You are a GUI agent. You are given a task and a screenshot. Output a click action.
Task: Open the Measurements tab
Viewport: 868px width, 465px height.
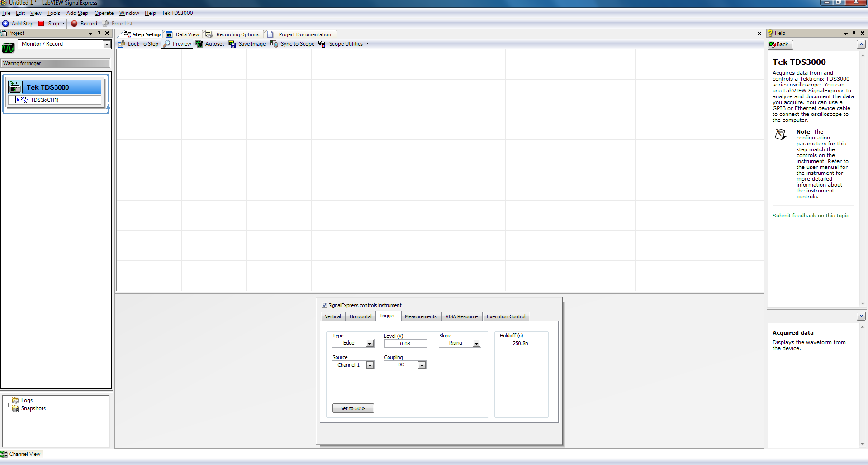click(421, 316)
